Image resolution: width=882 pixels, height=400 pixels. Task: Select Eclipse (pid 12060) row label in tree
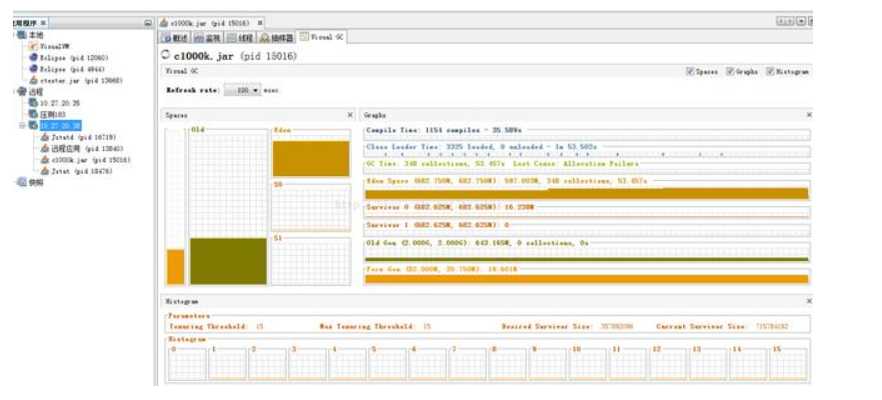(x=74, y=57)
